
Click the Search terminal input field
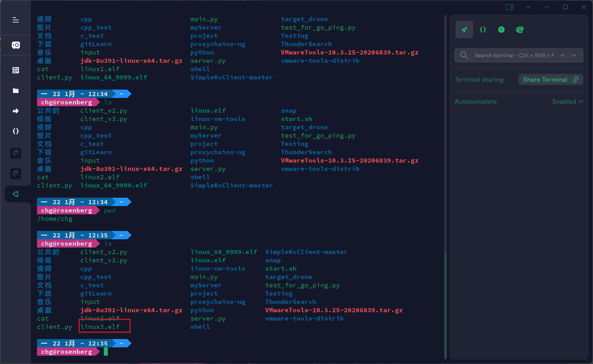[513, 55]
